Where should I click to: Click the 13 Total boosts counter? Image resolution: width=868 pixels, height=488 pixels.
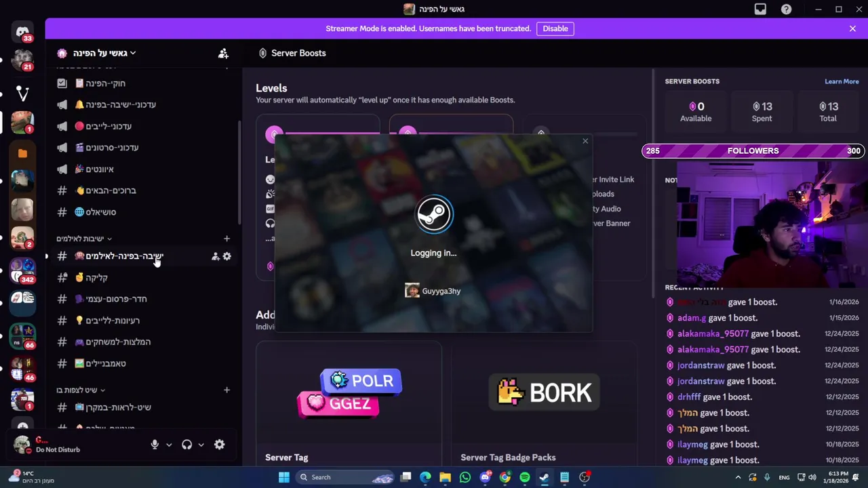pyautogui.click(x=828, y=112)
